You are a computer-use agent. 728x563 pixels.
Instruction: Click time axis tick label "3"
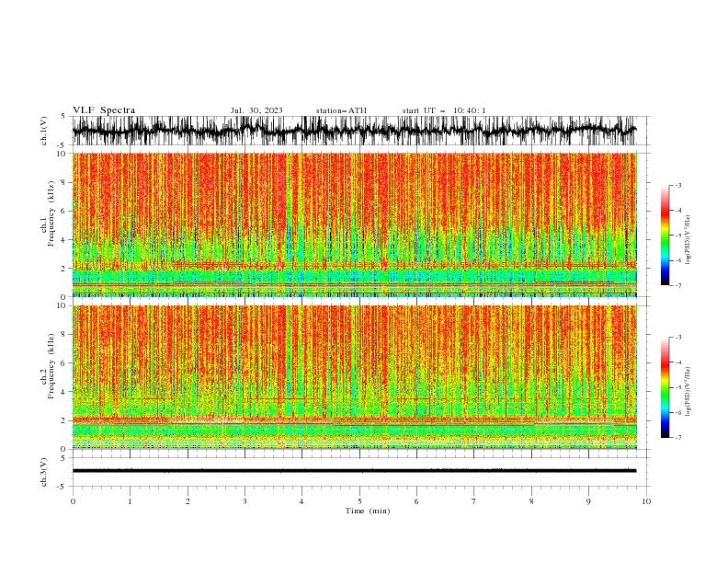click(x=245, y=501)
